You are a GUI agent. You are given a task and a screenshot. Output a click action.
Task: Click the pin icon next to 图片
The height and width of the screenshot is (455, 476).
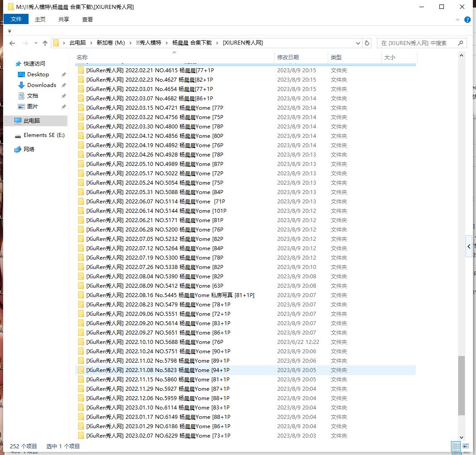[63, 107]
